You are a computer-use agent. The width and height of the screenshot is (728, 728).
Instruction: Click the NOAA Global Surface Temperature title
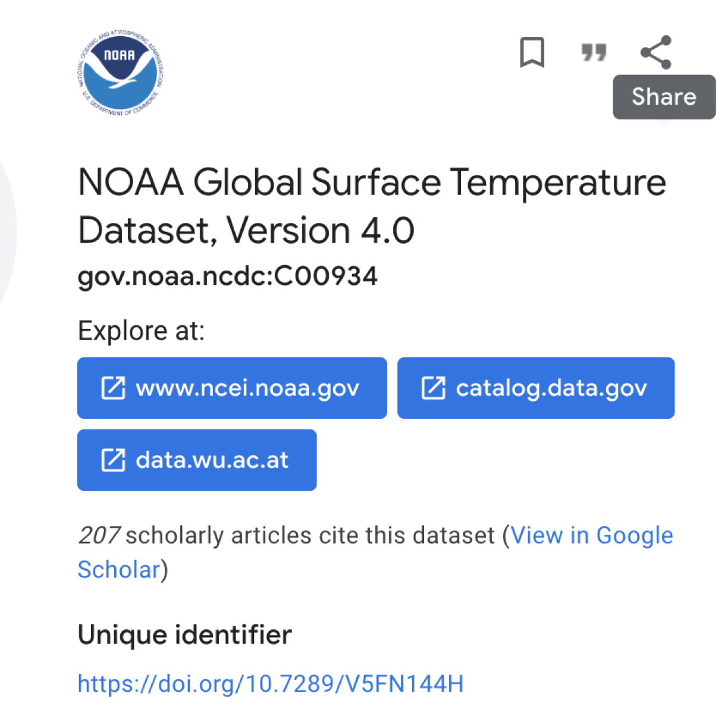(372, 206)
